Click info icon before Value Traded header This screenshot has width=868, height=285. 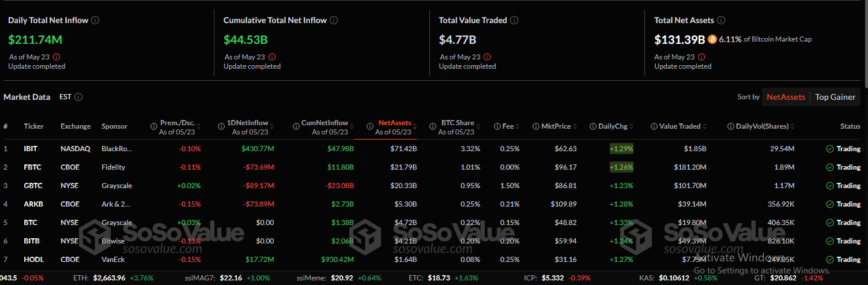(654, 126)
